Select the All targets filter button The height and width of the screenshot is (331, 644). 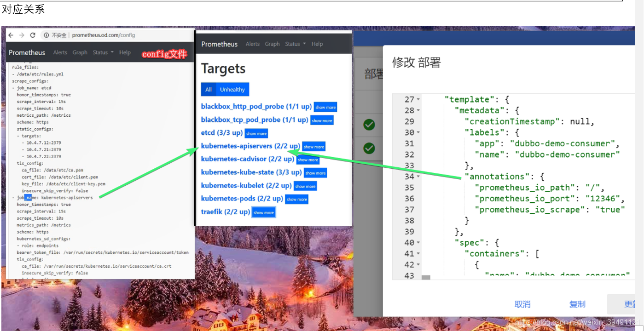(209, 90)
